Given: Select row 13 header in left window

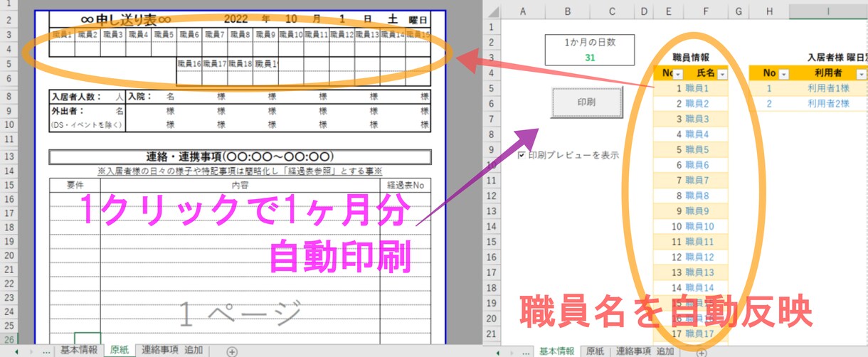Looking at the screenshot, I should pyautogui.click(x=10, y=156).
